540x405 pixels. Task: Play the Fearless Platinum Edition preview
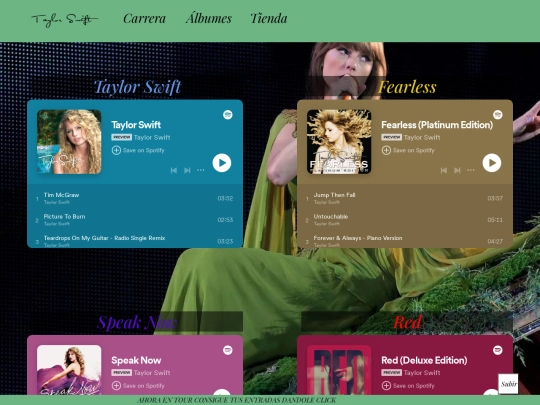(x=492, y=163)
